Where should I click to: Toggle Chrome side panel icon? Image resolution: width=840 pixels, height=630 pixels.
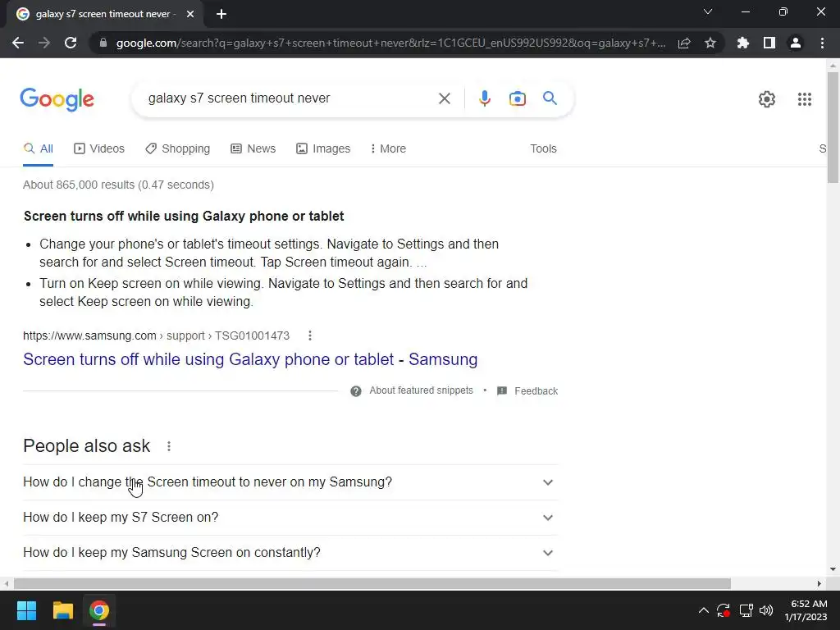(x=769, y=43)
